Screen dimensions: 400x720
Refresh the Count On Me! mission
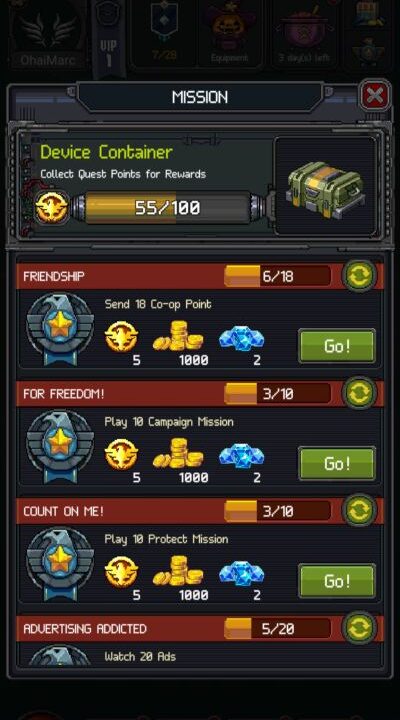[360, 511]
